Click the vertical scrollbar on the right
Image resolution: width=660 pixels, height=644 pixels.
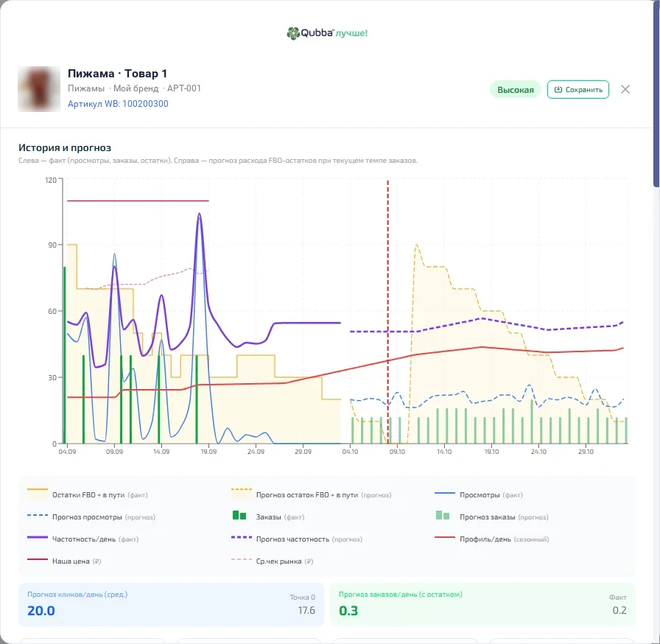pyautogui.click(x=656, y=93)
